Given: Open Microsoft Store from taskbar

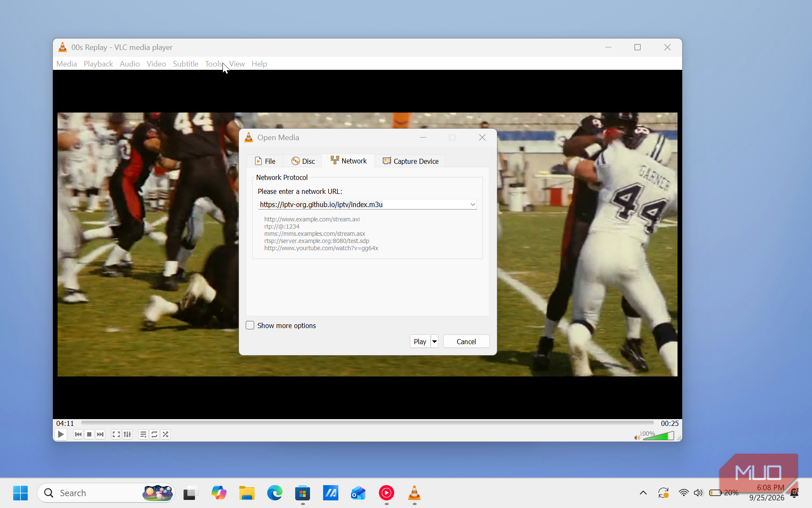Looking at the screenshot, I should 302,493.
